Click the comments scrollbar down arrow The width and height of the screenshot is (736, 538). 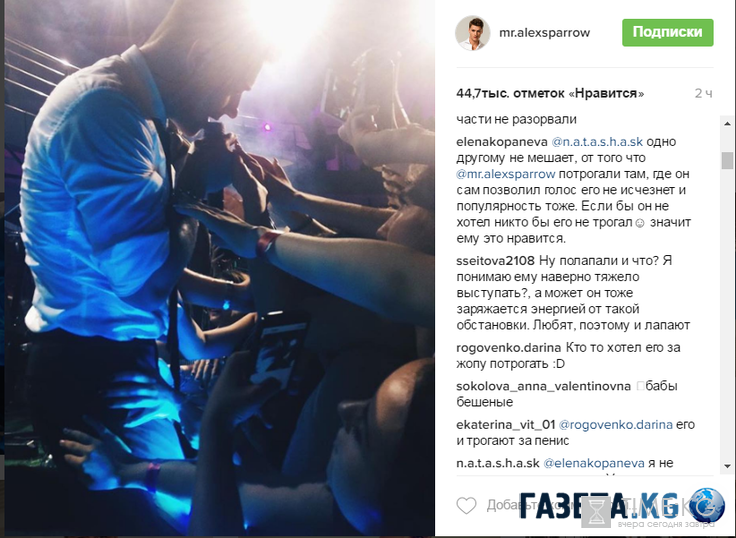tap(727, 466)
